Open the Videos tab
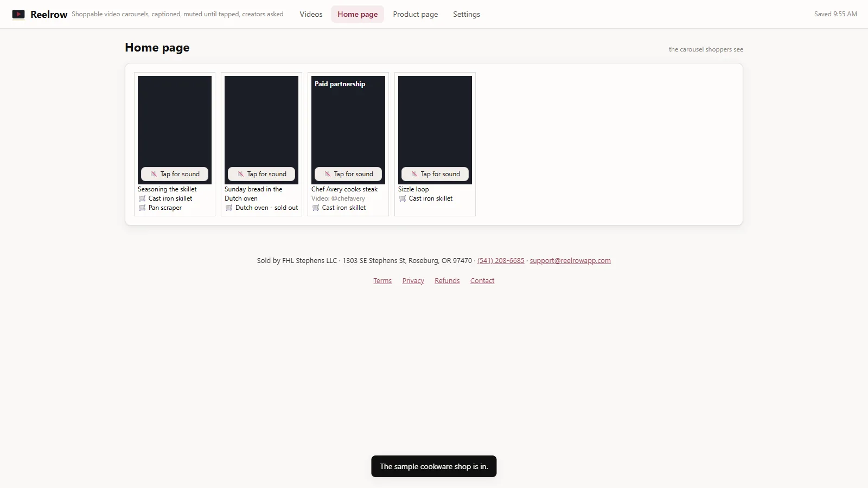Screen dimensions: 868x488 pyautogui.click(x=311, y=14)
